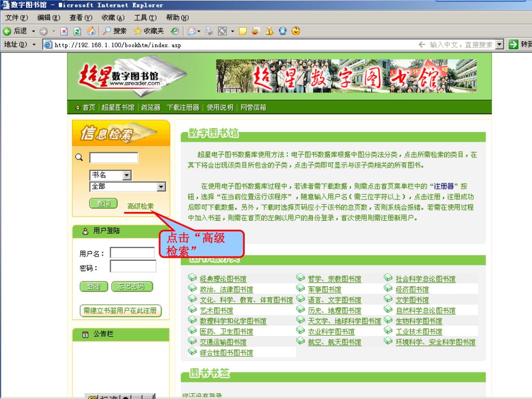Click the yellow note toolbar icon
532x399 pixels.
pyautogui.click(x=243, y=32)
